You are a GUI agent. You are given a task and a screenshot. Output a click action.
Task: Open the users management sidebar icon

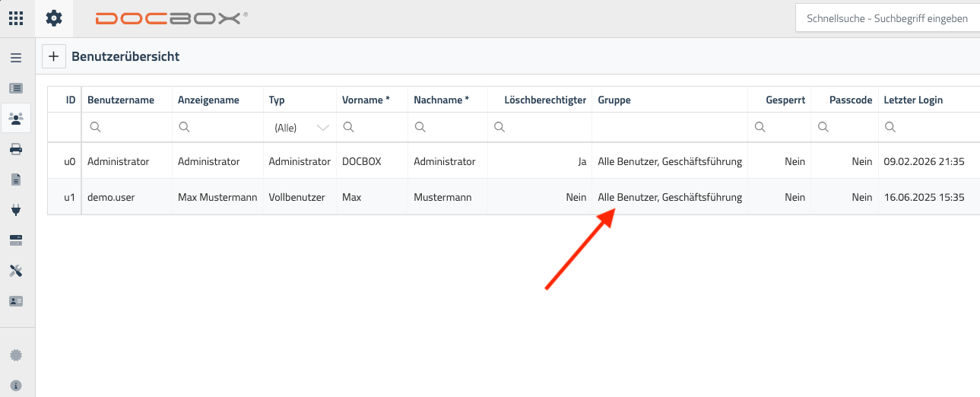click(16, 119)
